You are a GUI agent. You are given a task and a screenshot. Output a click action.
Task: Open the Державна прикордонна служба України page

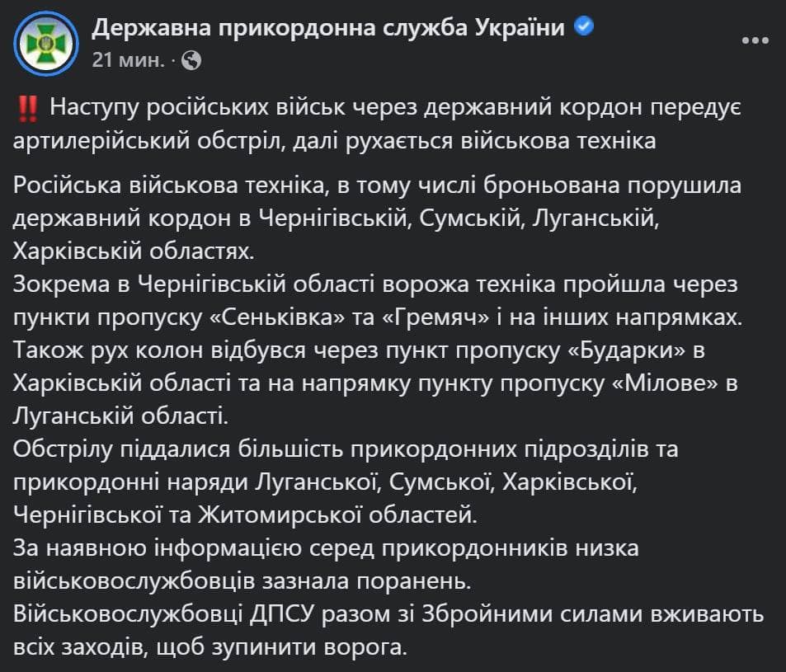(328, 28)
